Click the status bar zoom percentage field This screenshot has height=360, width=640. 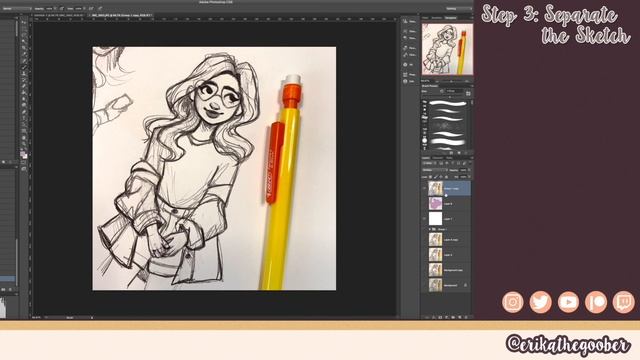tap(37, 317)
